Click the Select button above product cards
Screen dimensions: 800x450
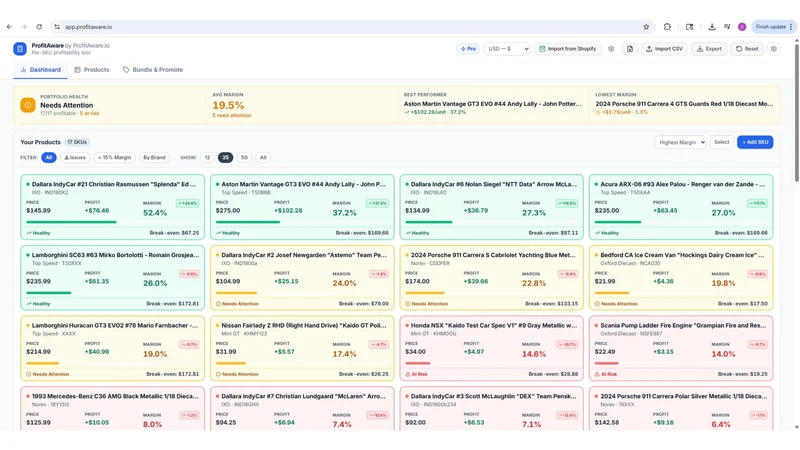coord(721,142)
